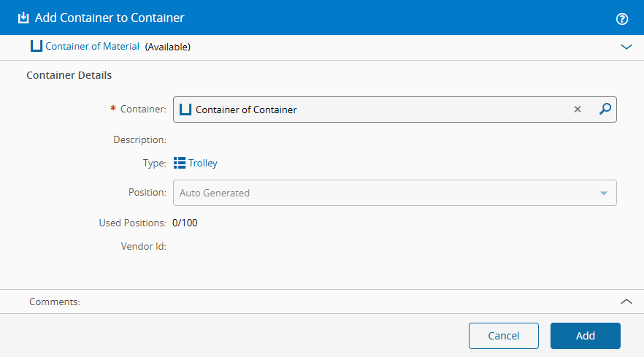Click the Add Container to Container title

[110, 18]
